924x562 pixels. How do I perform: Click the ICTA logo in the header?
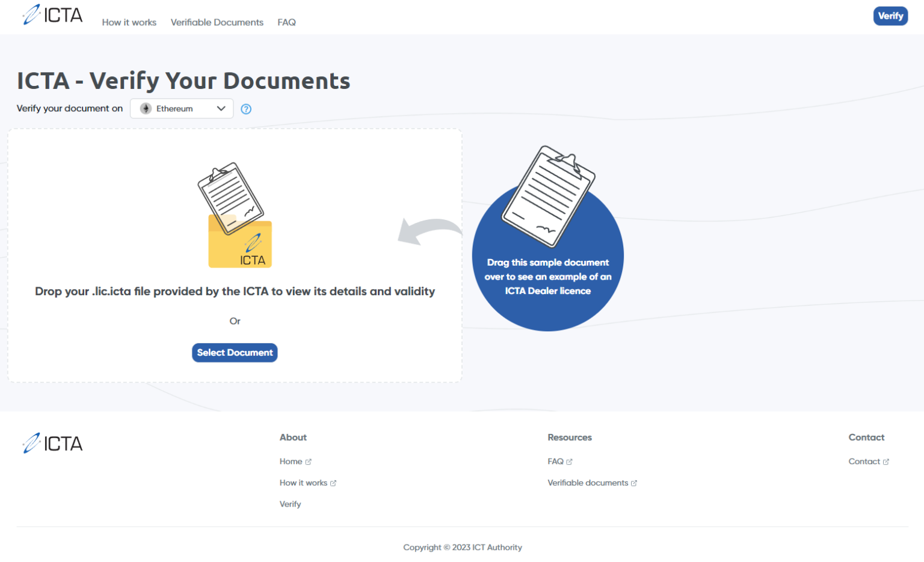[52, 15]
